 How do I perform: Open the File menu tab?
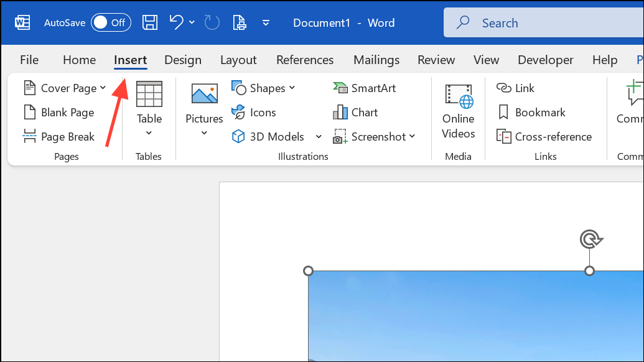pos(29,60)
